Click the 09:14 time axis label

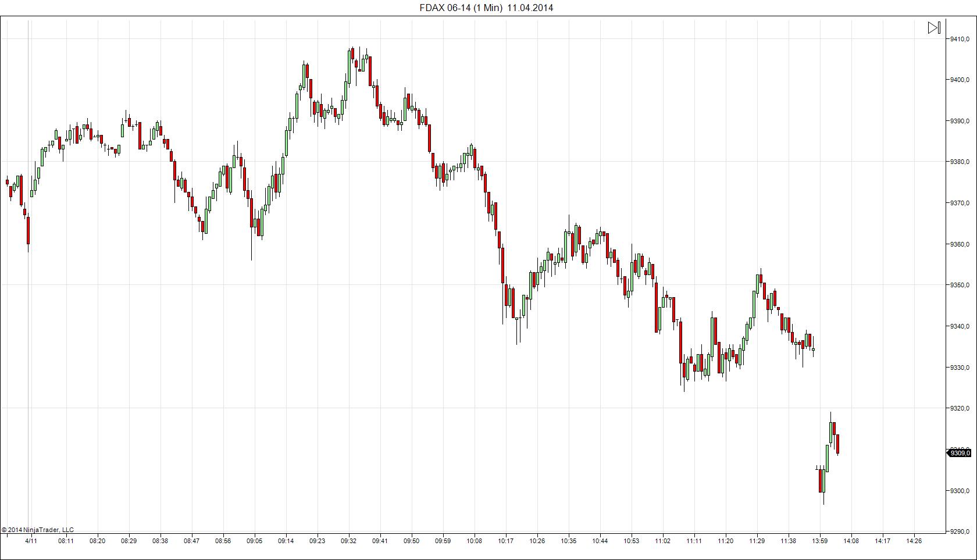click(286, 541)
